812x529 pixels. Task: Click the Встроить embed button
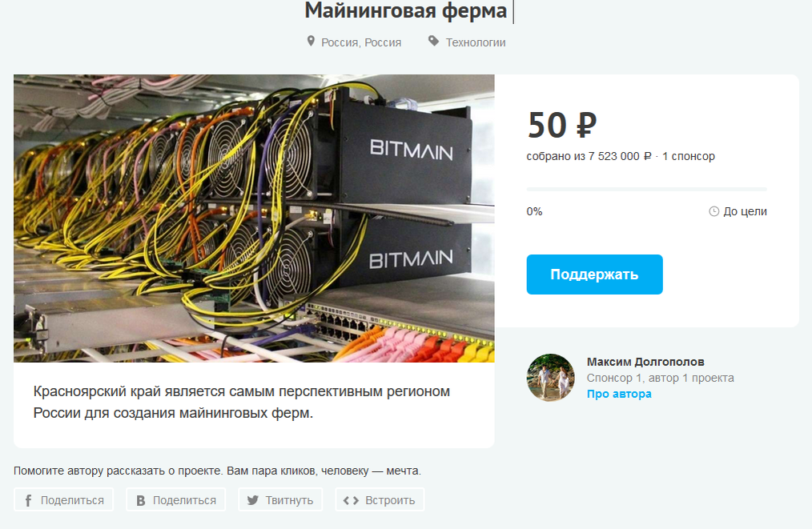pos(380,500)
